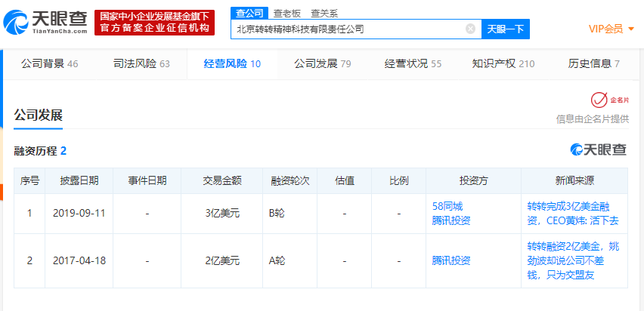
Task: Open the 经营状况 tab
Action: coord(413,63)
